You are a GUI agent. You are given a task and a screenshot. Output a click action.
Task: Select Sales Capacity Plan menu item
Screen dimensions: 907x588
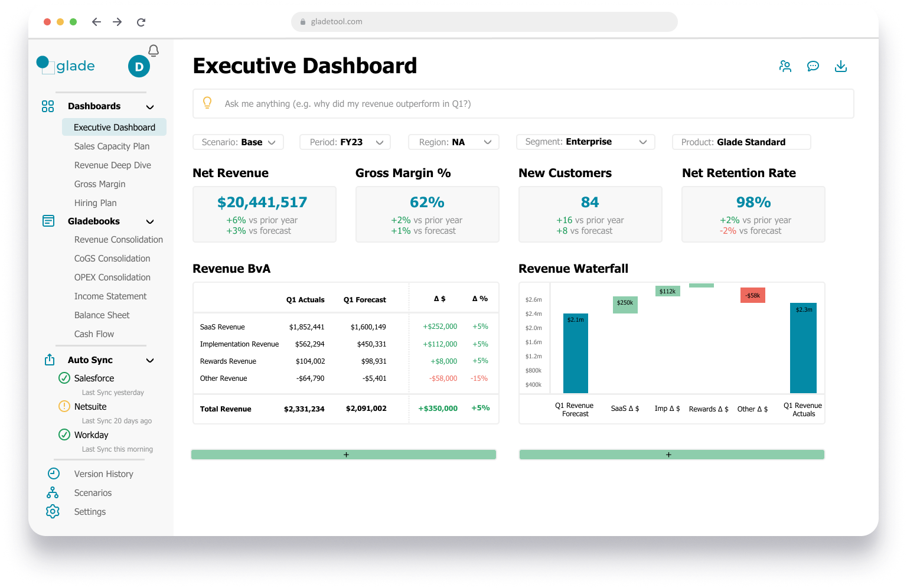pyautogui.click(x=112, y=146)
